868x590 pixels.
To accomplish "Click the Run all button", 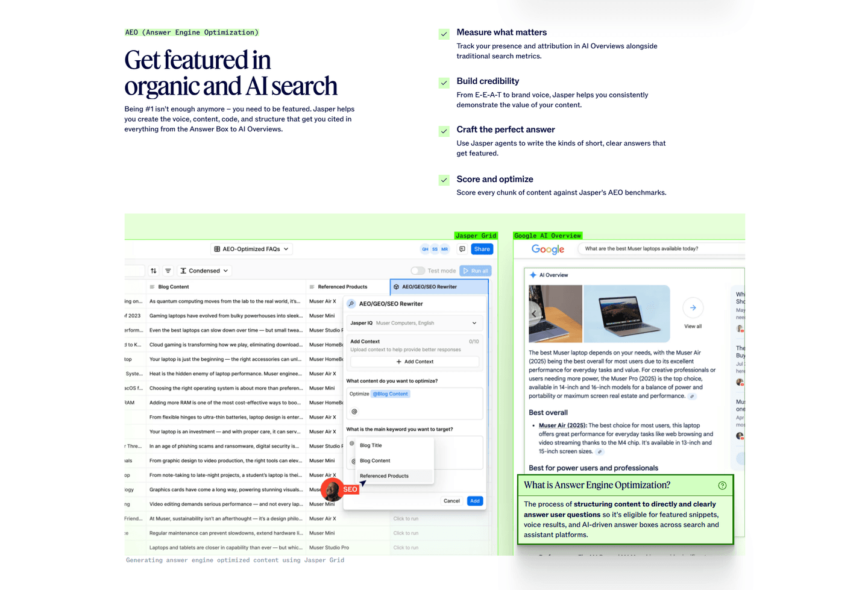I will point(476,271).
